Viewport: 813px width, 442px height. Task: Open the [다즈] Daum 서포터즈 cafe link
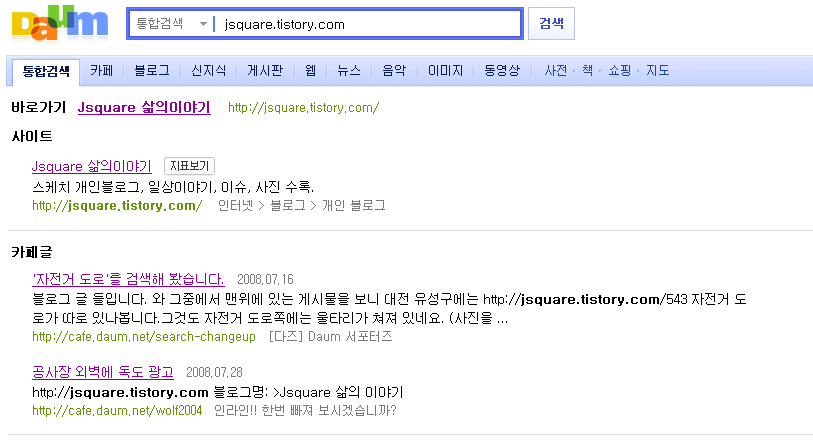[x=330, y=337]
